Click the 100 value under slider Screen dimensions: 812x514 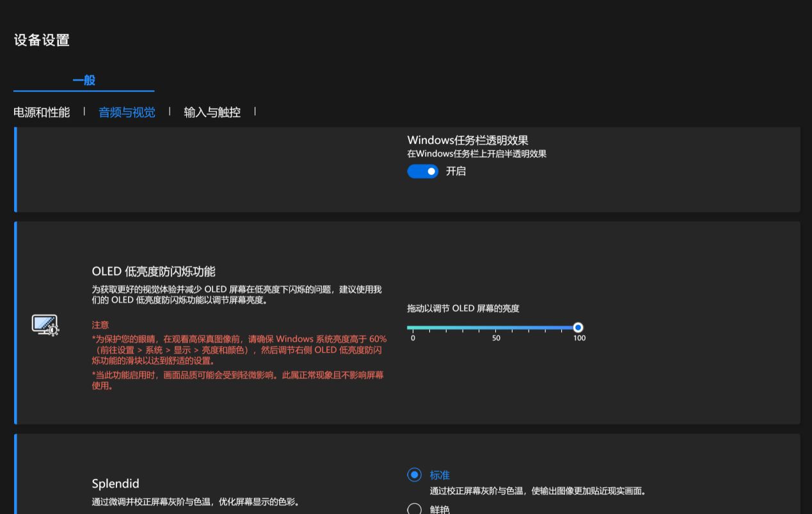coord(579,338)
